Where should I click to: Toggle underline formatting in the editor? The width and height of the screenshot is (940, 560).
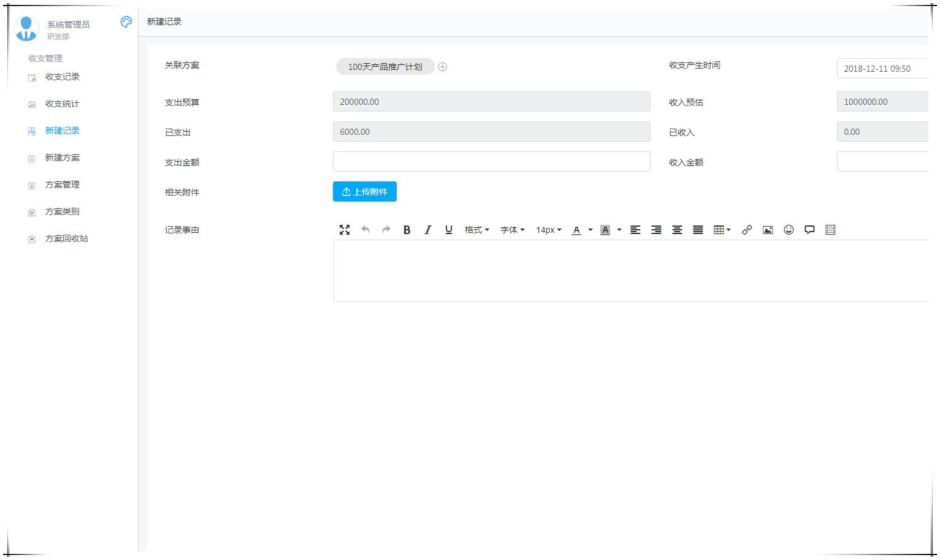point(448,230)
